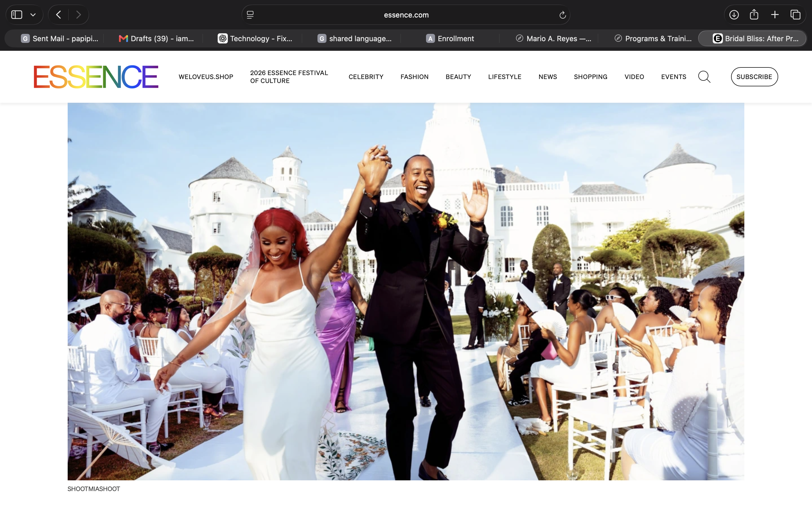Switch to the Mario A. Reyes tab
The width and height of the screenshot is (812, 508).
553,39
